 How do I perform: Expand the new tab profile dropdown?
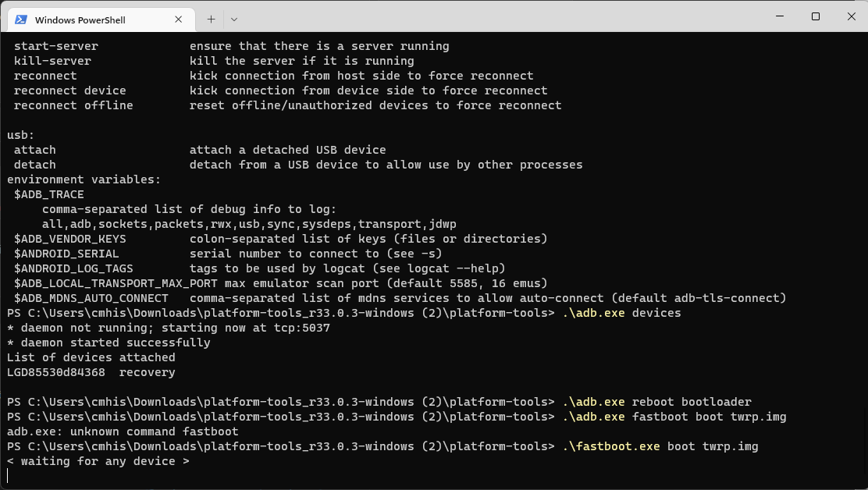point(234,19)
